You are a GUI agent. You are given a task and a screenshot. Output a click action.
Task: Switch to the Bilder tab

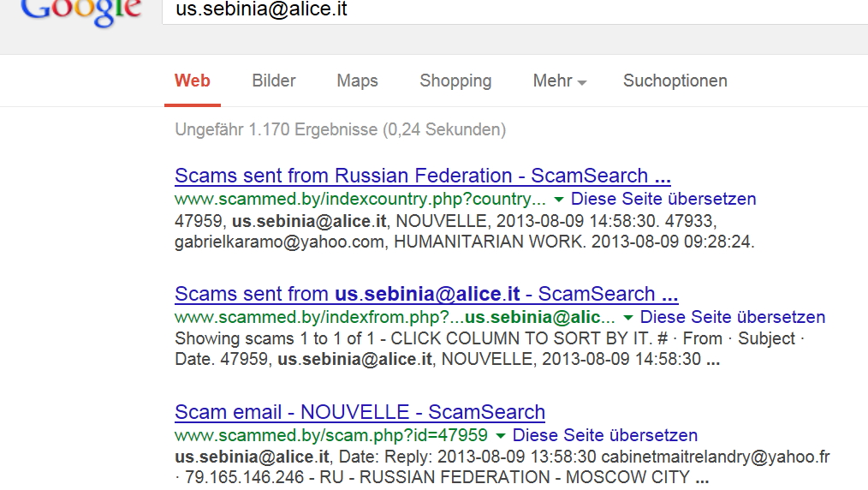[x=274, y=81]
